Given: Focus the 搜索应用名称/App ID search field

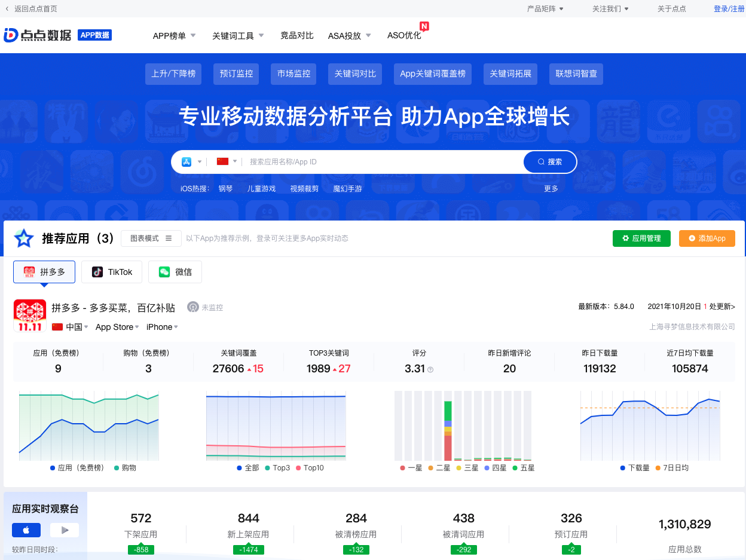Looking at the screenshot, I should (x=383, y=161).
